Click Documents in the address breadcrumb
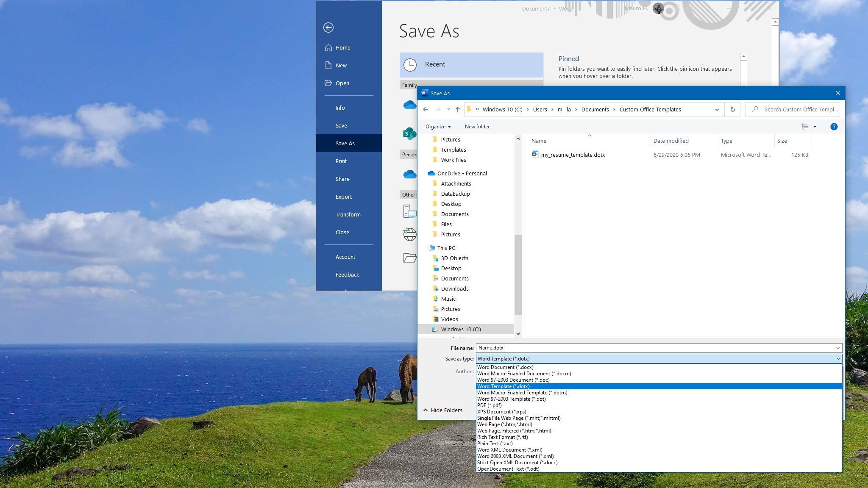This screenshot has width=868, height=488. click(595, 109)
